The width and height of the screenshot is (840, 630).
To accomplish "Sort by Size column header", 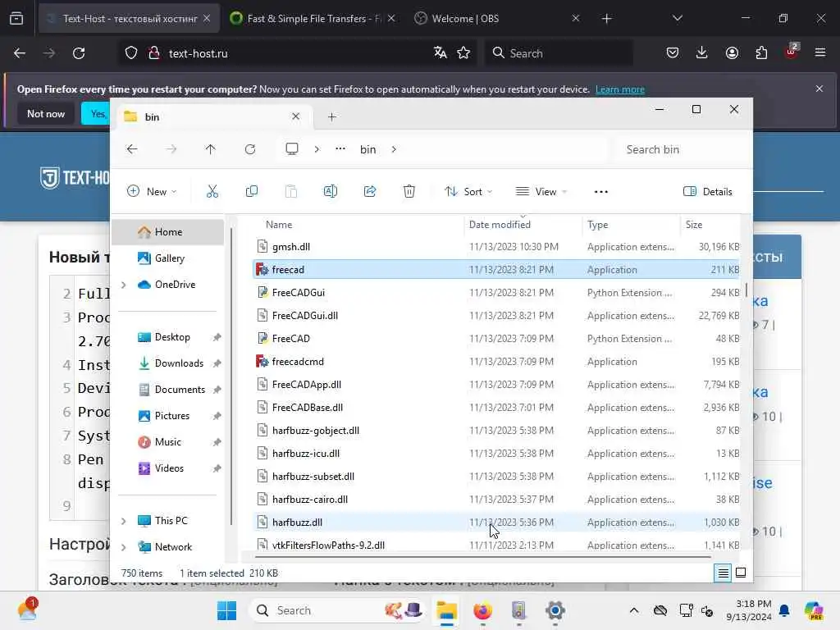I will 694,225.
